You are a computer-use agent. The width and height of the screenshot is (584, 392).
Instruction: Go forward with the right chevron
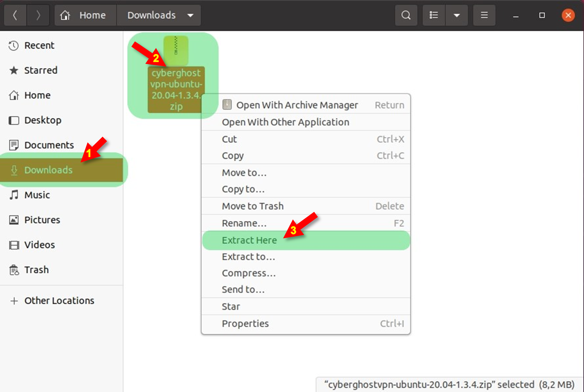click(38, 15)
